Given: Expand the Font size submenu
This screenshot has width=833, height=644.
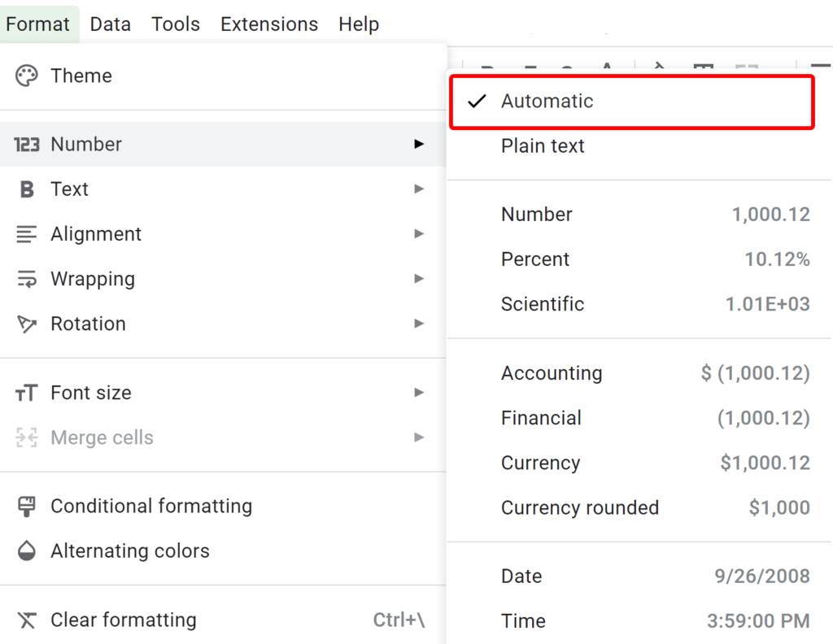Looking at the screenshot, I should point(418,392).
